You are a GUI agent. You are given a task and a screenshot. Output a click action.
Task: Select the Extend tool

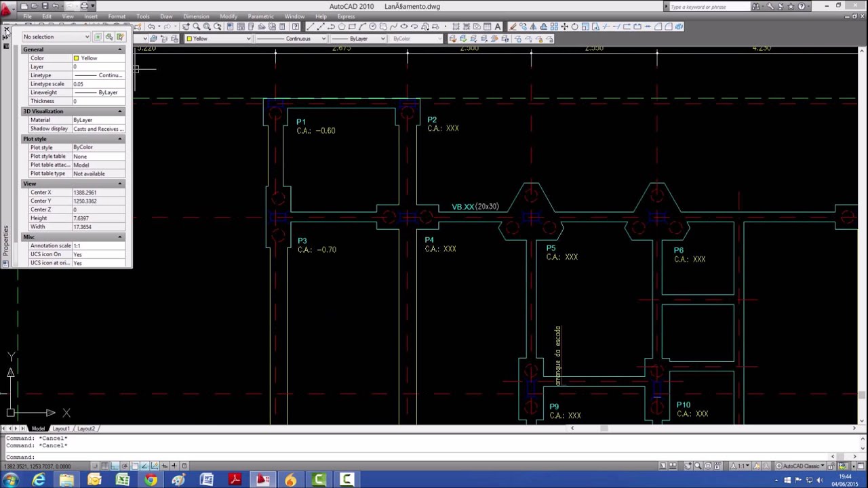(616, 26)
